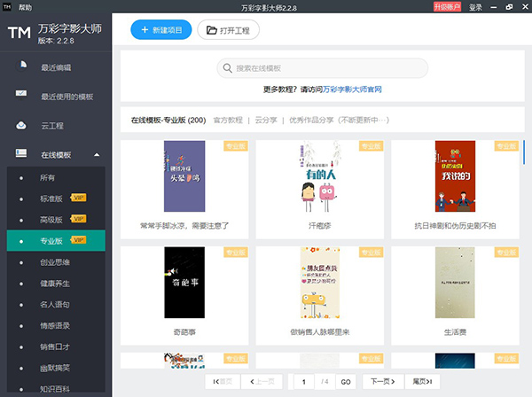Click the VIP badge next to 高级版
Image resolution: width=532 pixels, height=397 pixels.
78,219
